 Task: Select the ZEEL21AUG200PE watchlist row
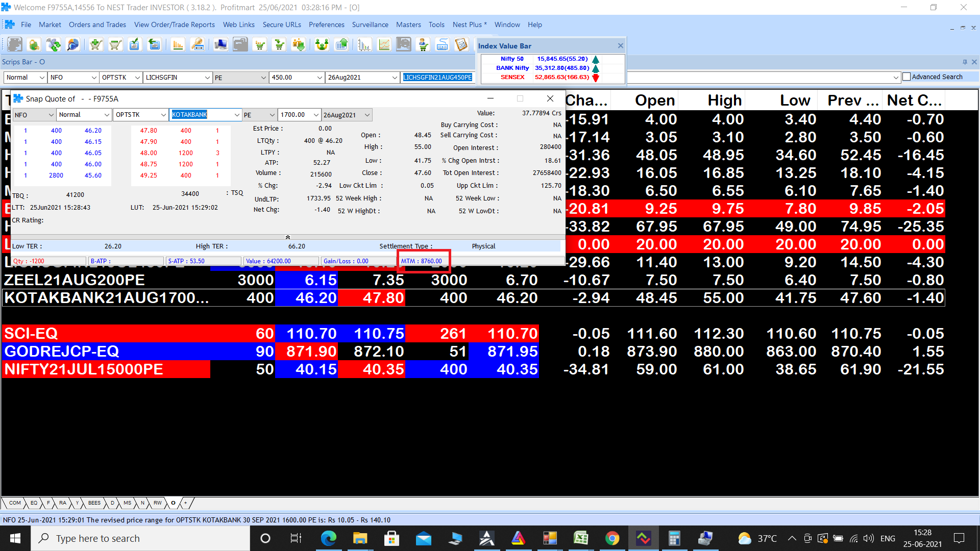pos(474,280)
